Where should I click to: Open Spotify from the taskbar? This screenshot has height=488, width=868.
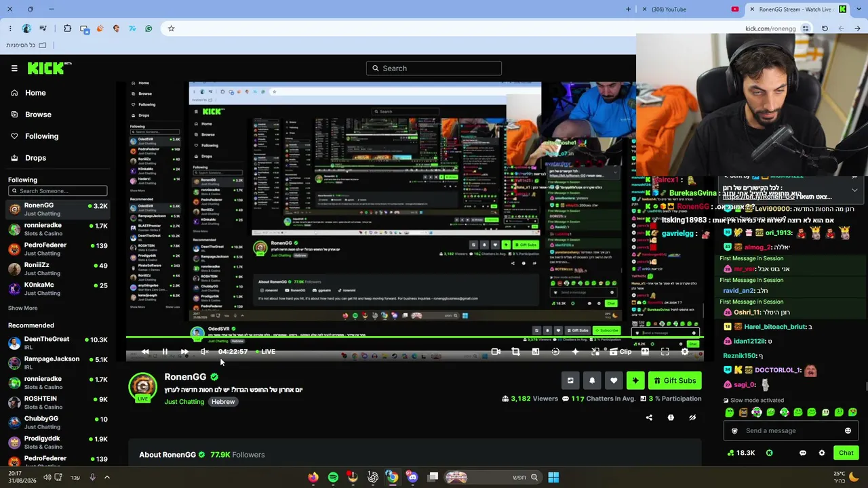[333, 477]
